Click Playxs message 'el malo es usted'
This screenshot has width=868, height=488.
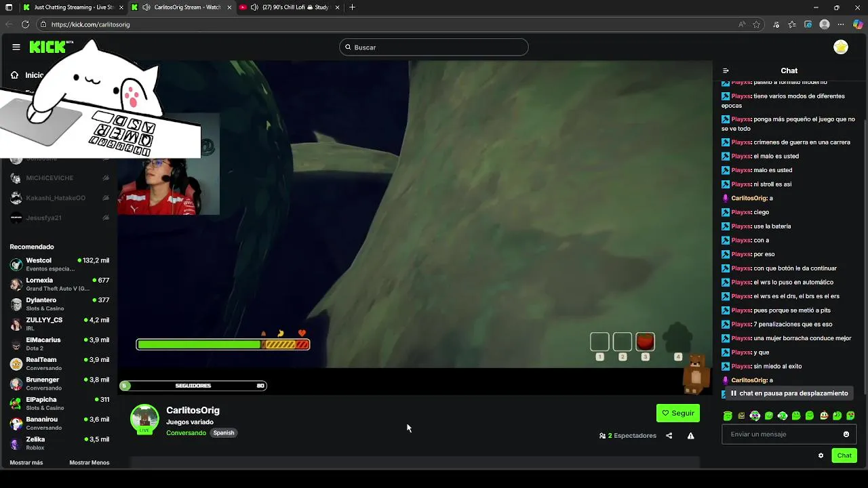(x=760, y=156)
